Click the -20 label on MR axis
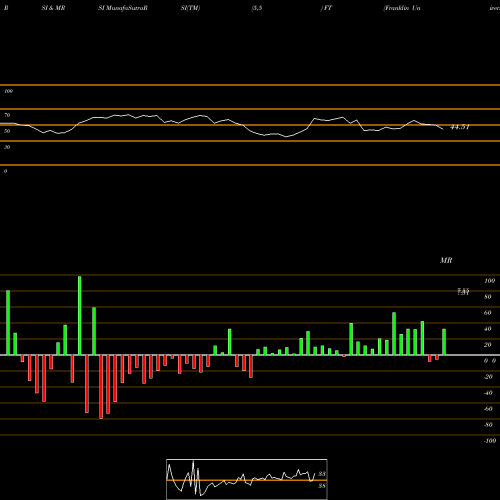Image resolution: width=500 pixels, height=500 pixels. click(x=488, y=377)
